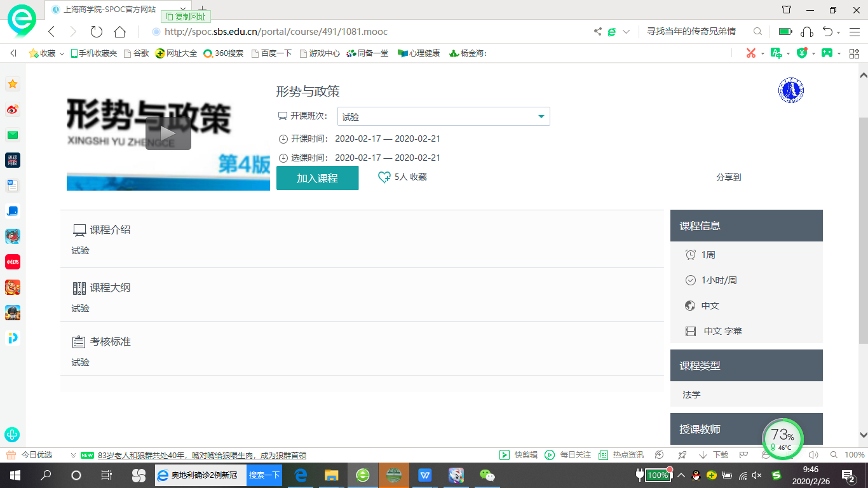The width and height of the screenshot is (868, 488).
Task: Click the red scissors screenshot tool icon
Action: click(751, 53)
